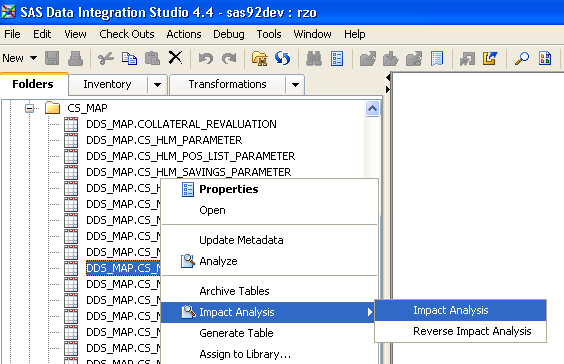Select the CS_MAP folder label

87,108
